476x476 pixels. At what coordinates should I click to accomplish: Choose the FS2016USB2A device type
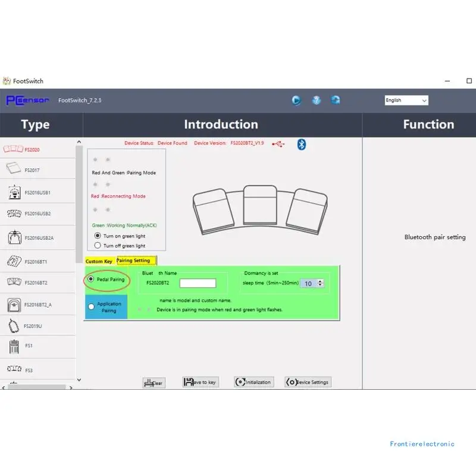(37, 237)
